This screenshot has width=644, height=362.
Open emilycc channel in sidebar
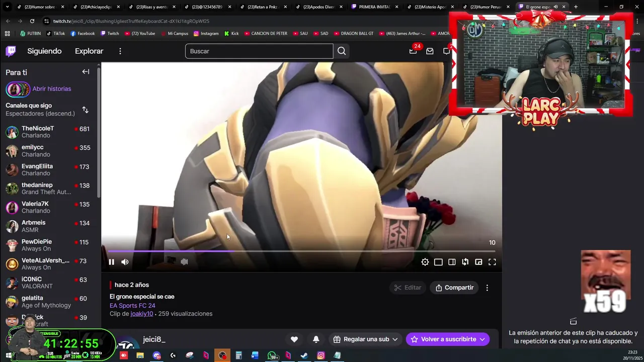[x=48, y=151]
